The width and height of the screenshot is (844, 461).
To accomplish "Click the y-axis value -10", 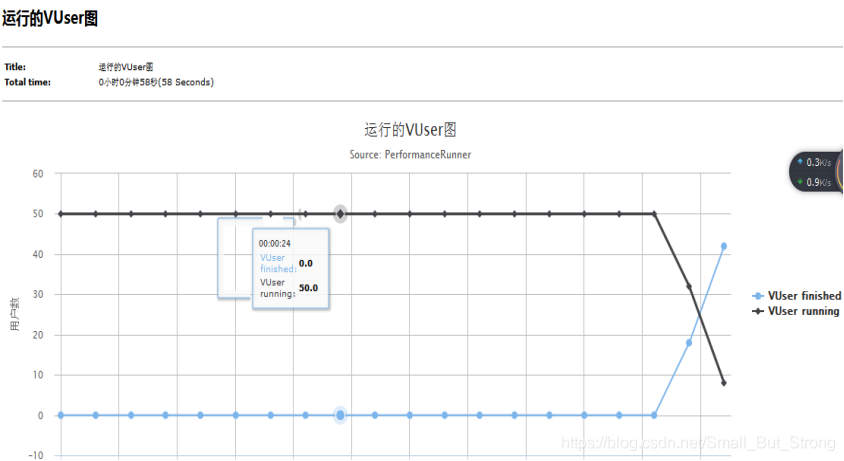I will click(36, 455).
